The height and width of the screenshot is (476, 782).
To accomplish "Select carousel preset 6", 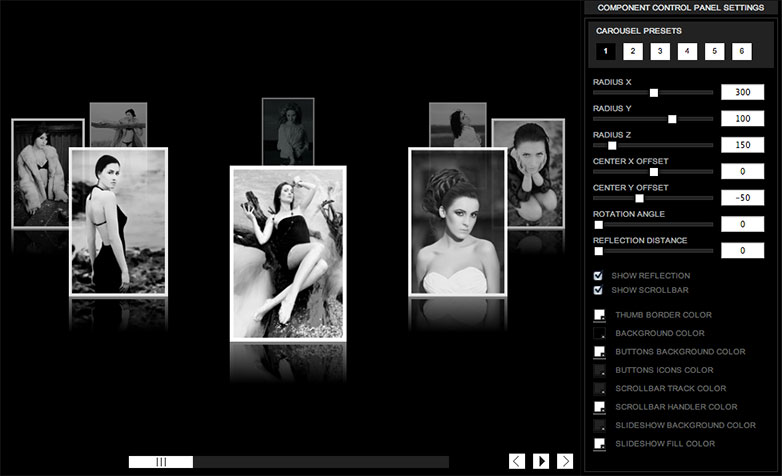I will pos(742,51).
